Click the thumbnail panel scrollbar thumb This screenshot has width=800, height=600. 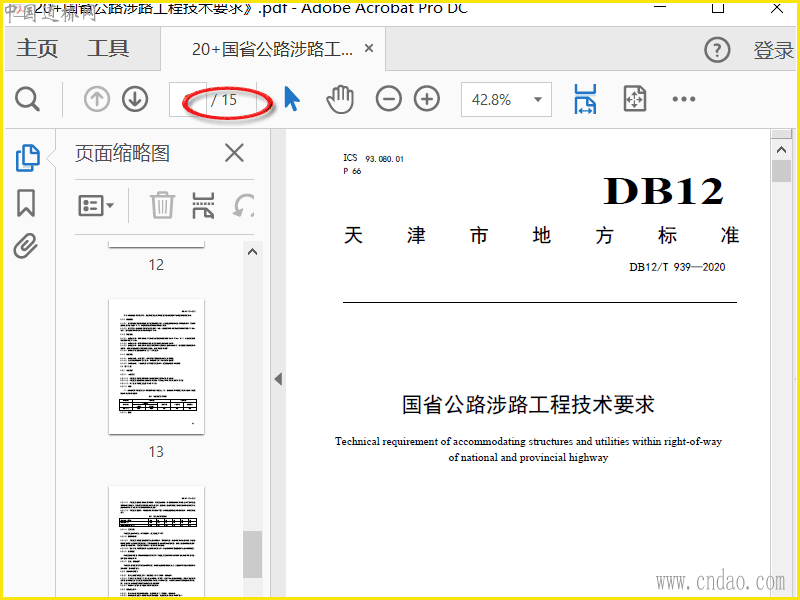(x=252, y=554)
